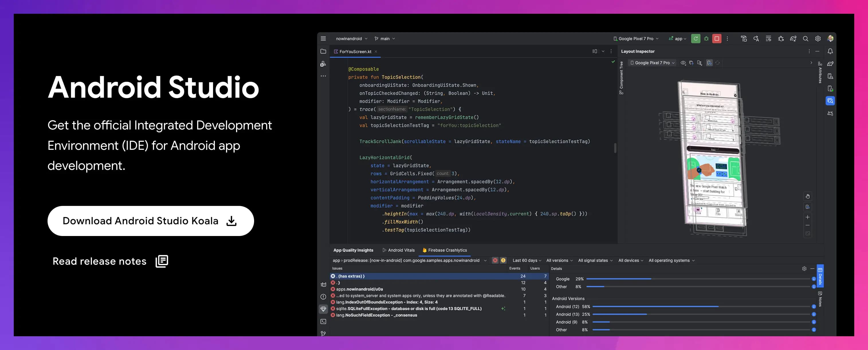Select the apps.nowinandroid/u0a issue row
Screen dimensions: 868x350
click(439, 289)
